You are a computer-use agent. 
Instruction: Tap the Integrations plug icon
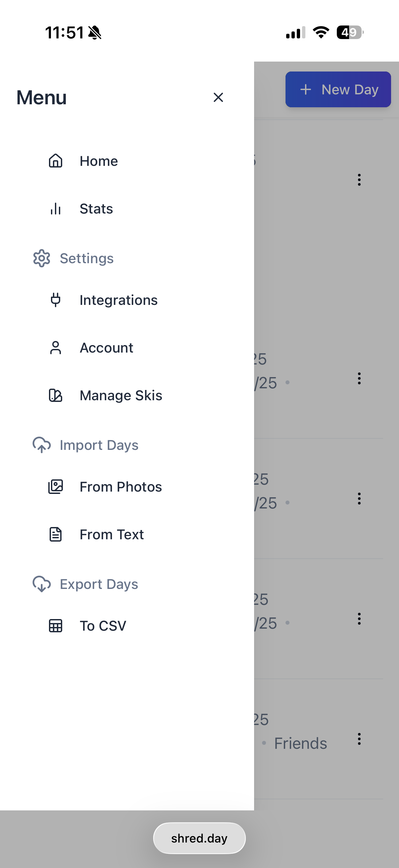(56, 300)
